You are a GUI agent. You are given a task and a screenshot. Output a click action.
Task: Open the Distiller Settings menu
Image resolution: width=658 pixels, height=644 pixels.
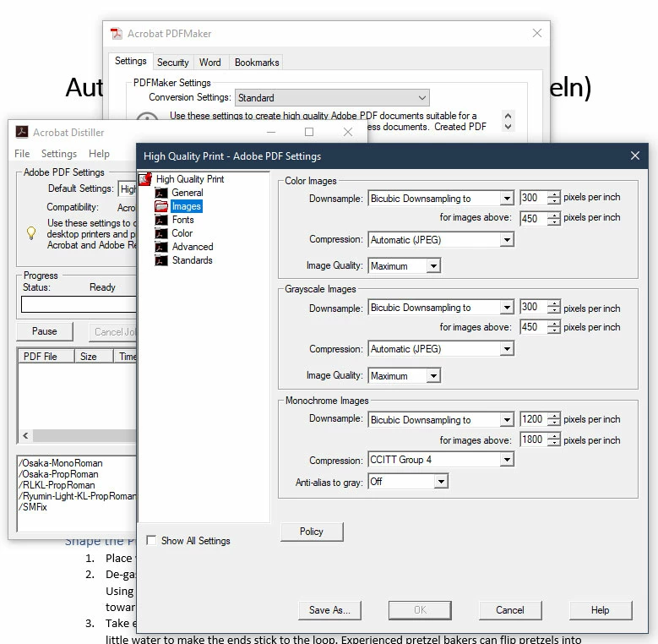(x=59, y=154)
